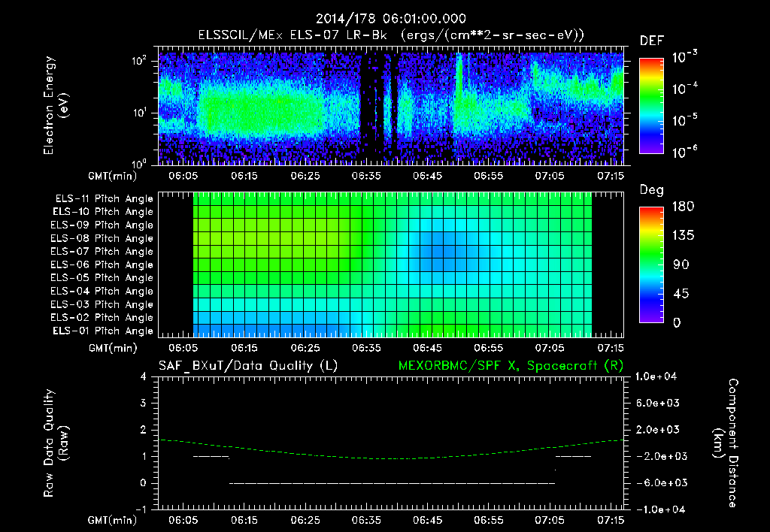Click the ELS-08 Pitch Angle row label
The width and height of the screenshot is (770, 532).
[102, 238]
